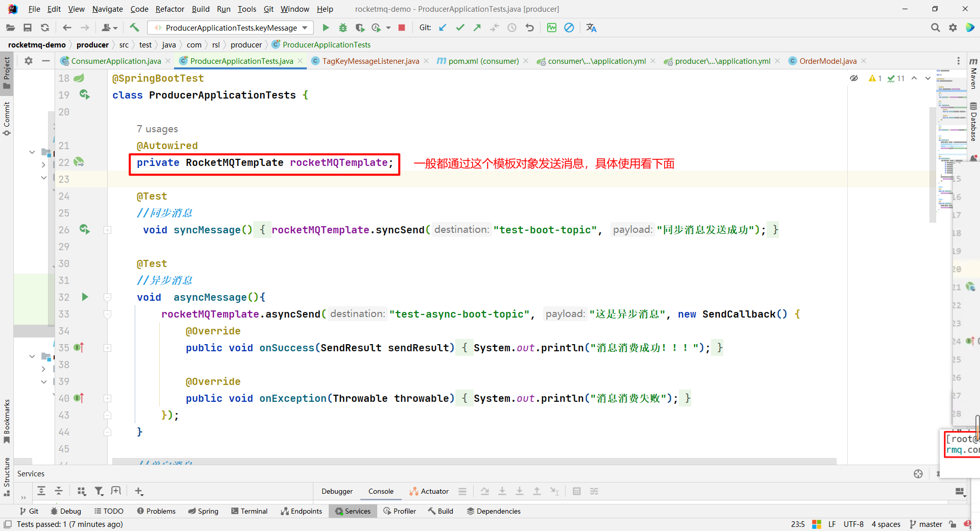Open IDE settings with the gear icon
Viewport: 980px width, 531px height.
[x=952, y=28]
